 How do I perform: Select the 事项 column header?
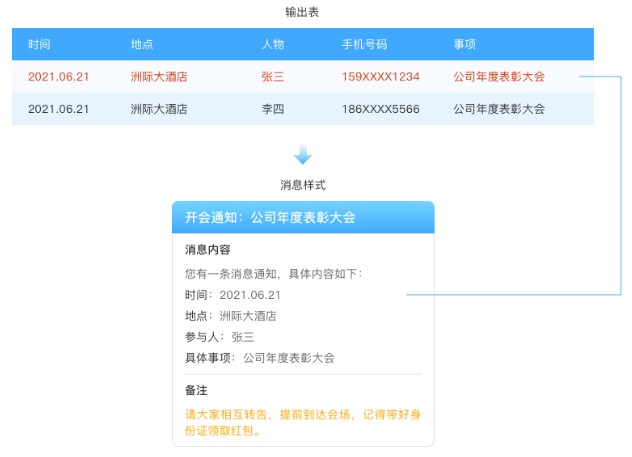(464, 45)
